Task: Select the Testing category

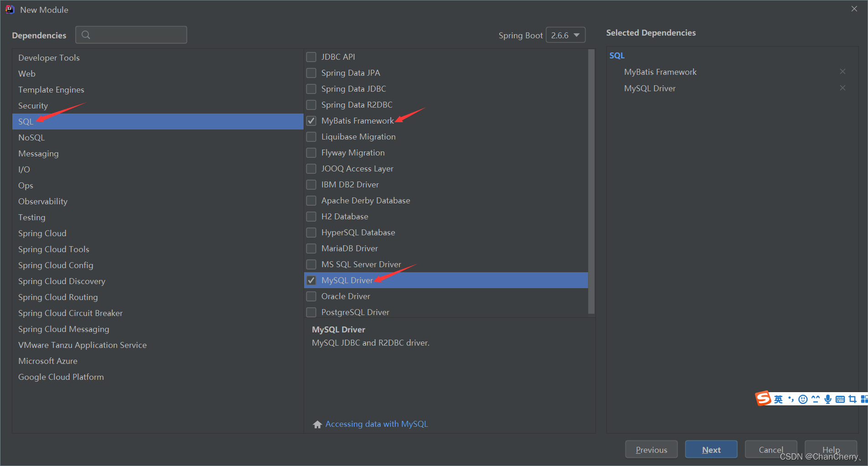Action: [x=158, y=217]
